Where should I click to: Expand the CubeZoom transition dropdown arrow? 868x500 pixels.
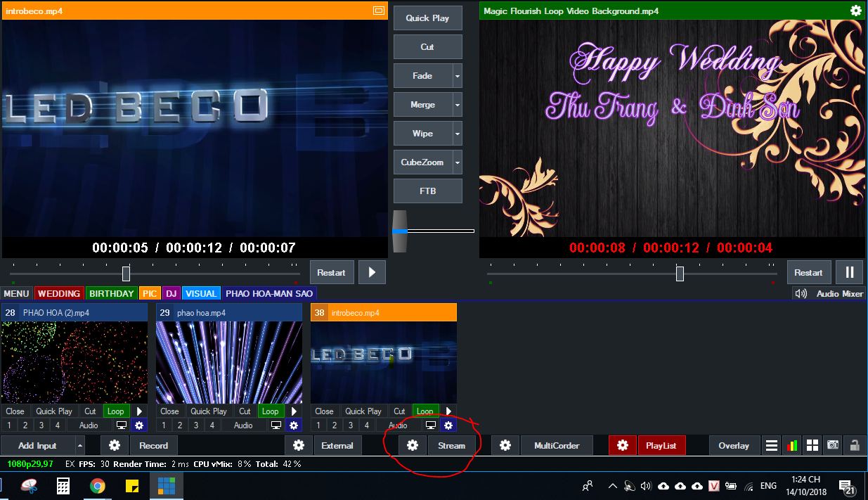coord(458,162)
